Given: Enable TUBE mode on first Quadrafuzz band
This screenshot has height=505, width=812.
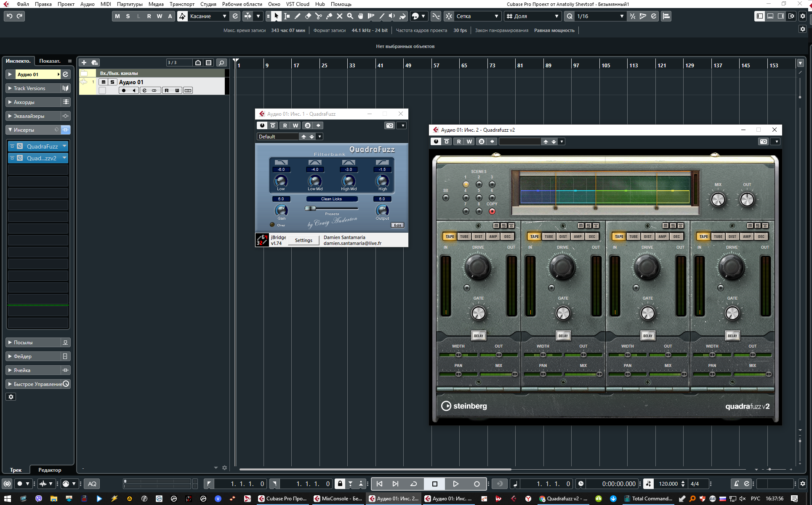Looking at the screenshot, I should pos(464,237).
